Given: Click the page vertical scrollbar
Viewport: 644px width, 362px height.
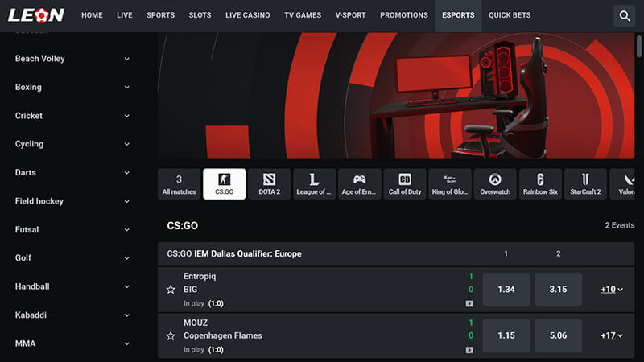Looking at the screenshot, I should (x=638, y=47).
